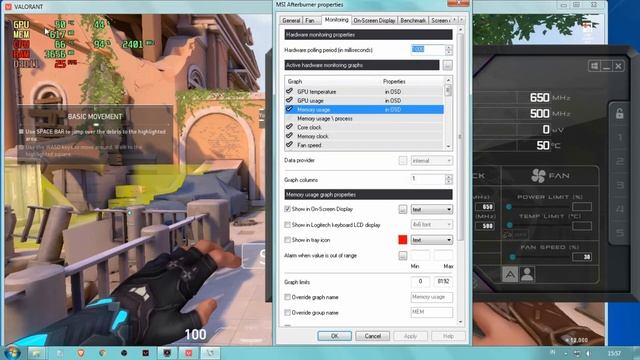This screenshot has height=360, width=640.
Task: Open the Benchmark tab
Action: (413, 20)
